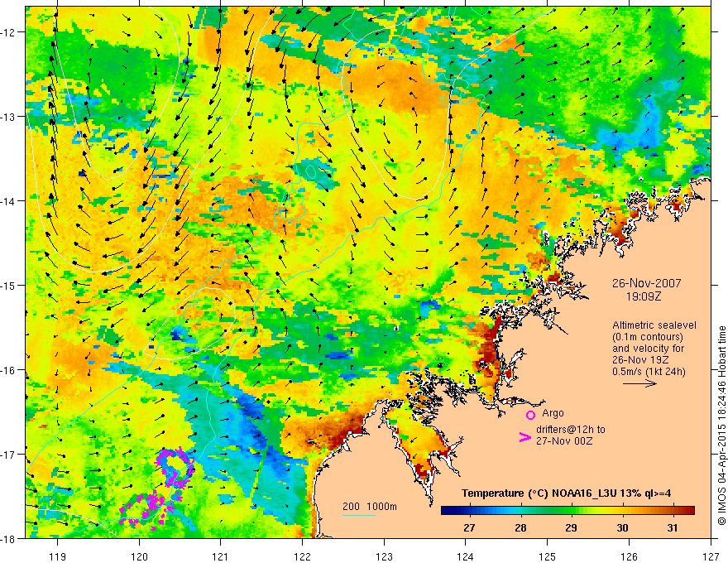Click the 'Altimetric sealevel' legend text
The height and width of the screenshot is (563, 728).
pos(654,325)
